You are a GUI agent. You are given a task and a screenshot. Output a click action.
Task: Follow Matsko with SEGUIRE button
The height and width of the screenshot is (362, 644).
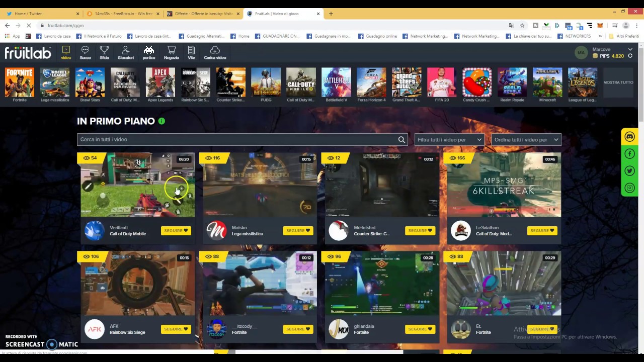click(x=298, y=231)
